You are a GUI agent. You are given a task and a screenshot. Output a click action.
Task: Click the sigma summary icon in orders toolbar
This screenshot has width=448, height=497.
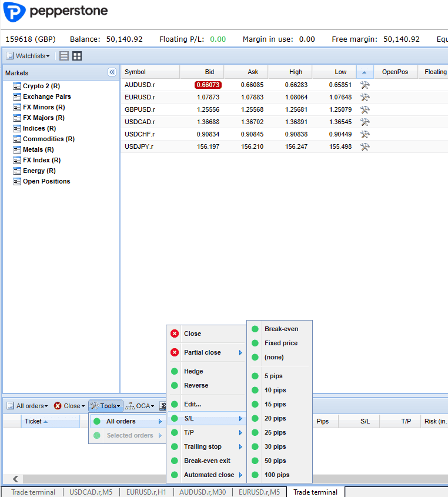point(163,406)
